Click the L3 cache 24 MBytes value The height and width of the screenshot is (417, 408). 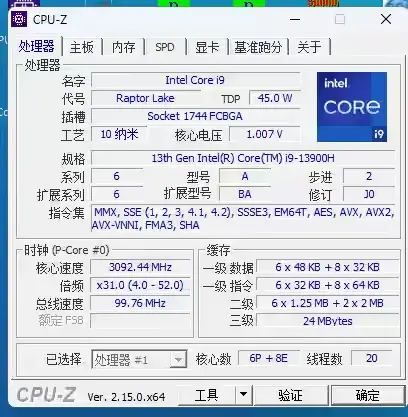click(x=328, y=321)
